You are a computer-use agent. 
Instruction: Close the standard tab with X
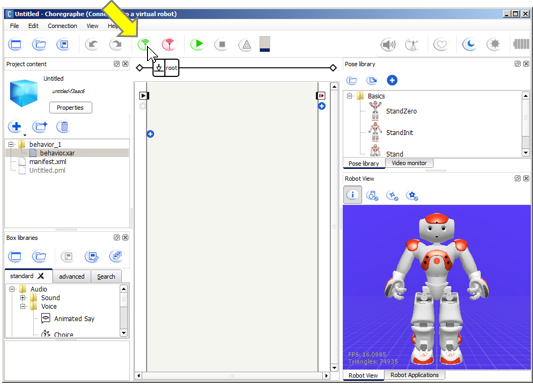click(x=41, y=276)
